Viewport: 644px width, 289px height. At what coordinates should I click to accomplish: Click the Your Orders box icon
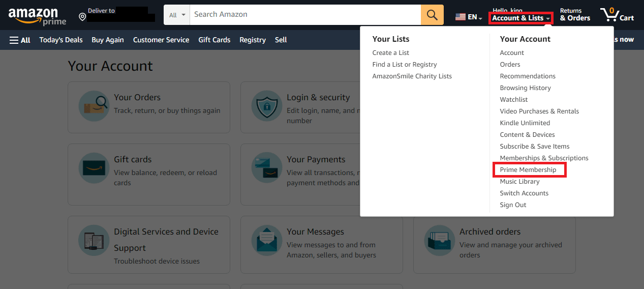(94, 107)
